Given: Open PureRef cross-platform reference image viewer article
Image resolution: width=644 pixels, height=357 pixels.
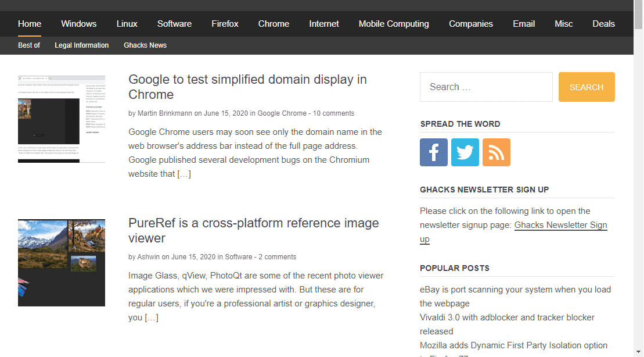Looking at the screenshot, I should 253,230.
